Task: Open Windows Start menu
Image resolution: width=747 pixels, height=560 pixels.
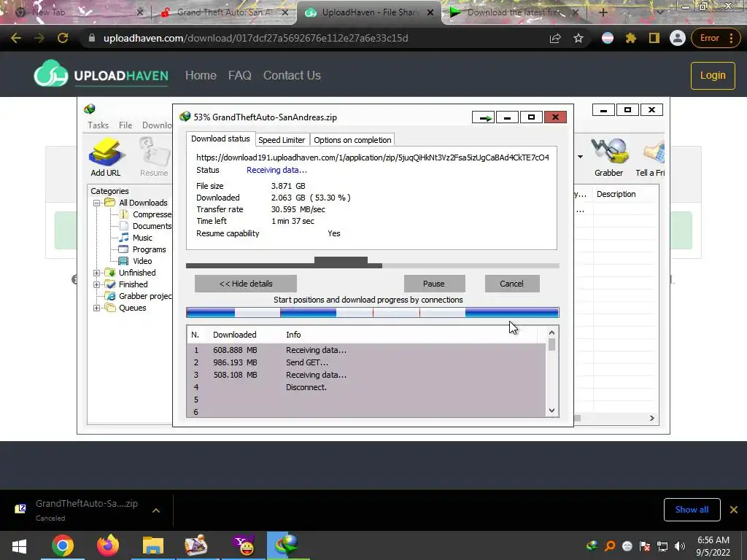Action: tap(19, 545)
